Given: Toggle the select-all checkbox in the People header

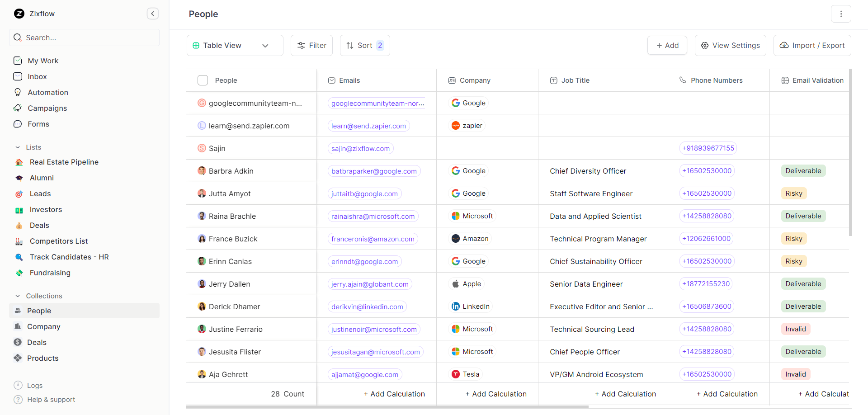Looking at the screenshot, I should [x=203, y=80].
